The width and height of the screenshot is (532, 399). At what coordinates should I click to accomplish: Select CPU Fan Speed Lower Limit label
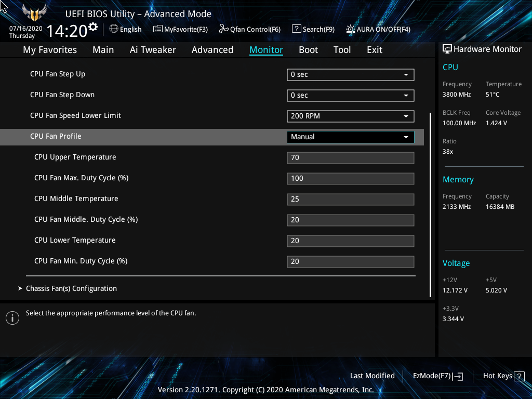(x=75, y=115)
